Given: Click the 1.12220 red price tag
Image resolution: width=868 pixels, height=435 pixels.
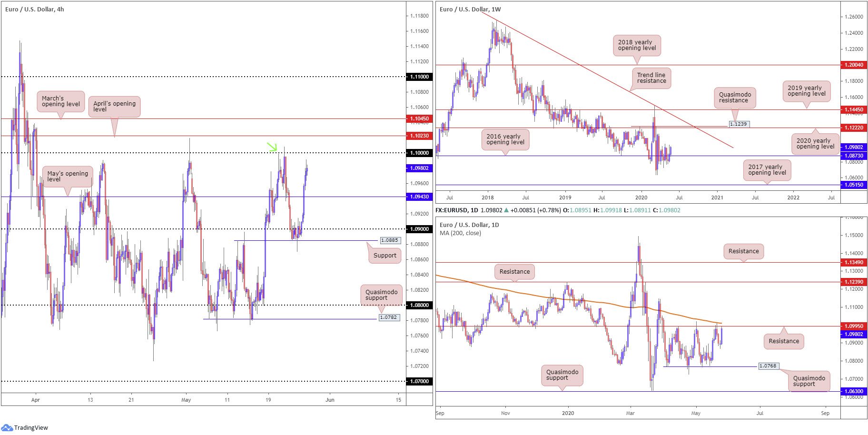Looking at the screenshot, I should tap(854, 128).
